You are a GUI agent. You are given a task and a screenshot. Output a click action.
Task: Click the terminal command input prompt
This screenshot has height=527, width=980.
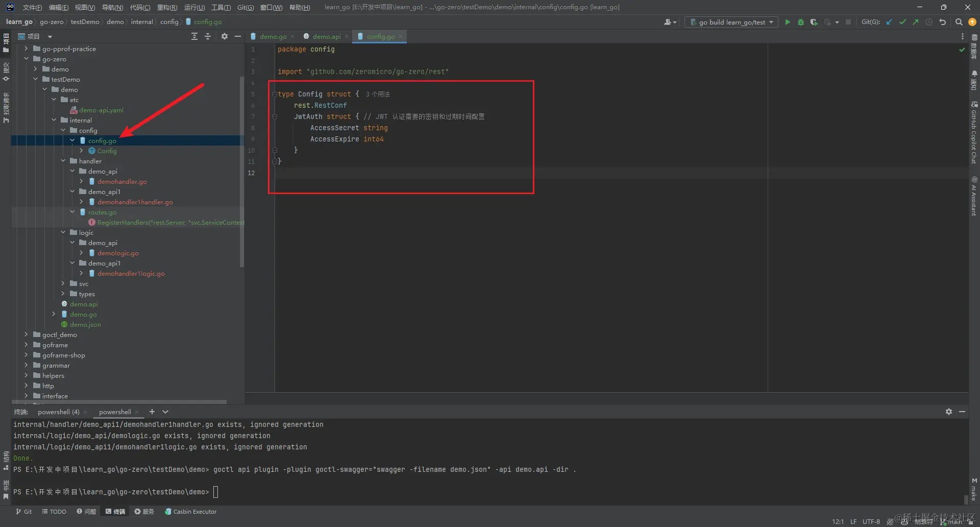[216, 492]
